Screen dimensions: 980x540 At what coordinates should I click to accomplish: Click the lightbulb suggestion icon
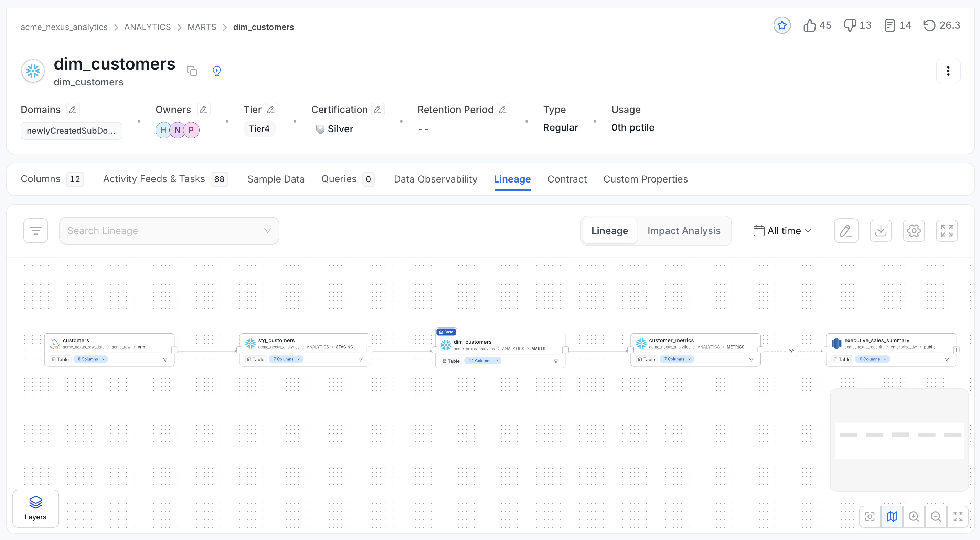click(x=216, y=71)
